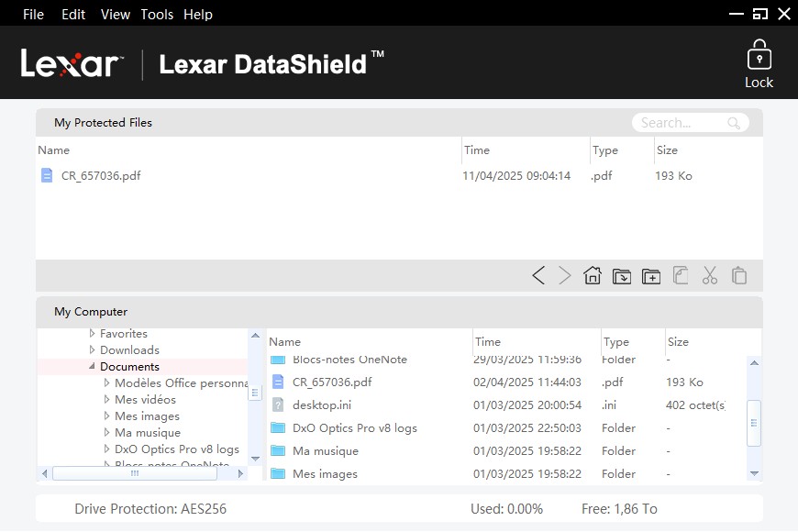
Task: Go back with the left arrow
Action: coord(538,275)
